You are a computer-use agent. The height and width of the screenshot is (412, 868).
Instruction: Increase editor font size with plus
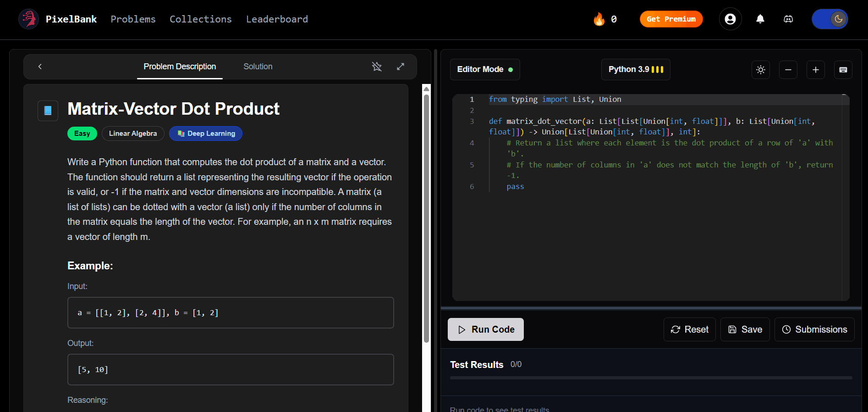coord(816,70)
